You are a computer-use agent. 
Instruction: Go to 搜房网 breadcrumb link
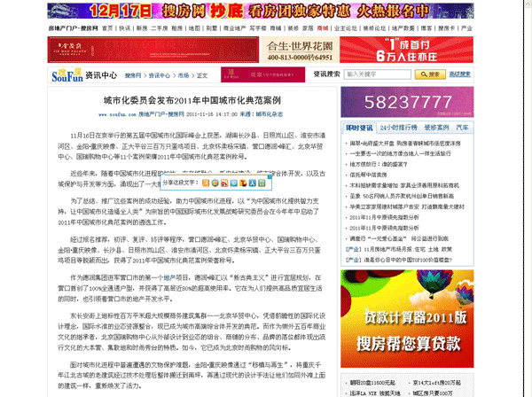(133, 75)
